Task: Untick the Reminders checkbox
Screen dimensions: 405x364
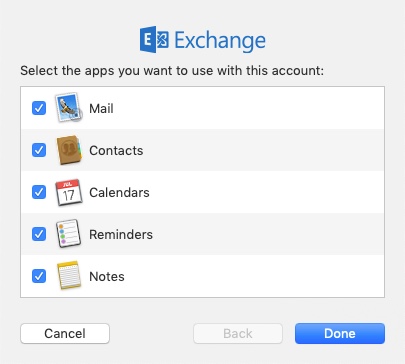Action: click(x=39, y=234)
